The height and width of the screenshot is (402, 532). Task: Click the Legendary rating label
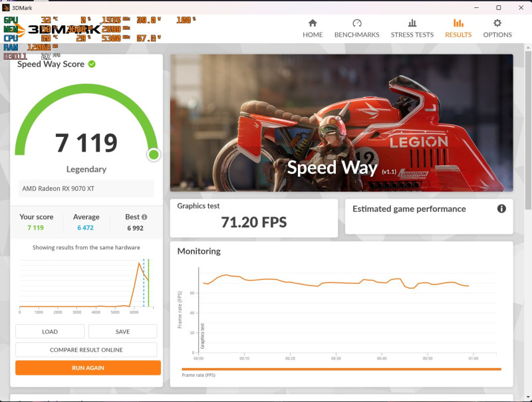tap(86, 169)
